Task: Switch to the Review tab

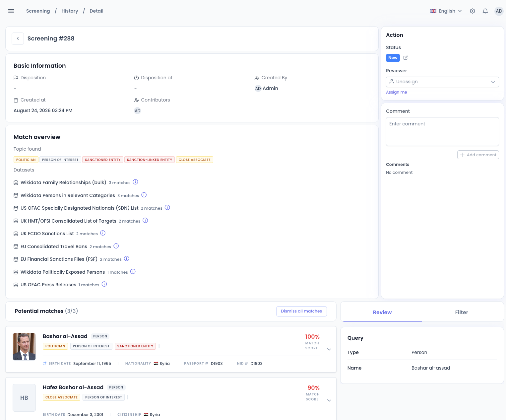Action: (x=382, y=313)
